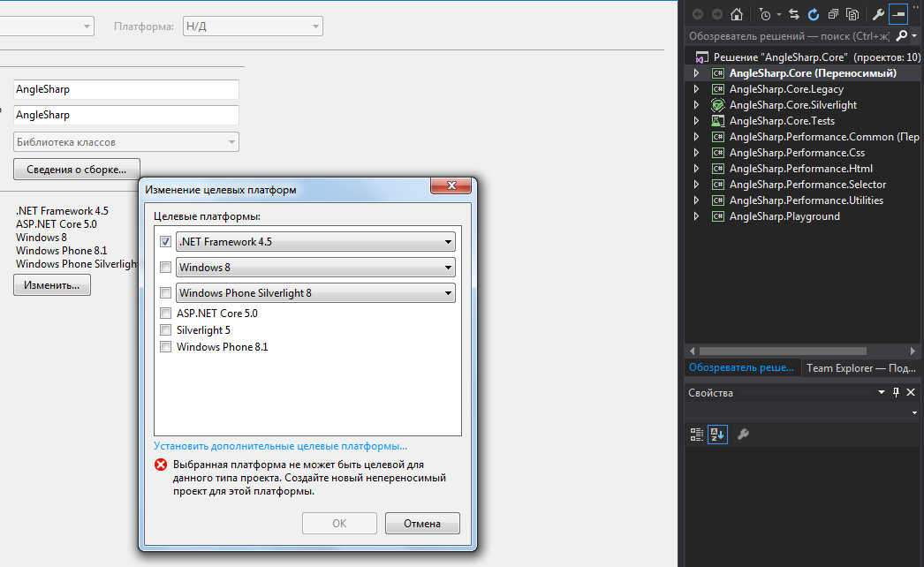Image resolution: width=924 pixels, height=567 pixels.
Task: Click the red error icon in dialog
Action: [x=160, y=465]
